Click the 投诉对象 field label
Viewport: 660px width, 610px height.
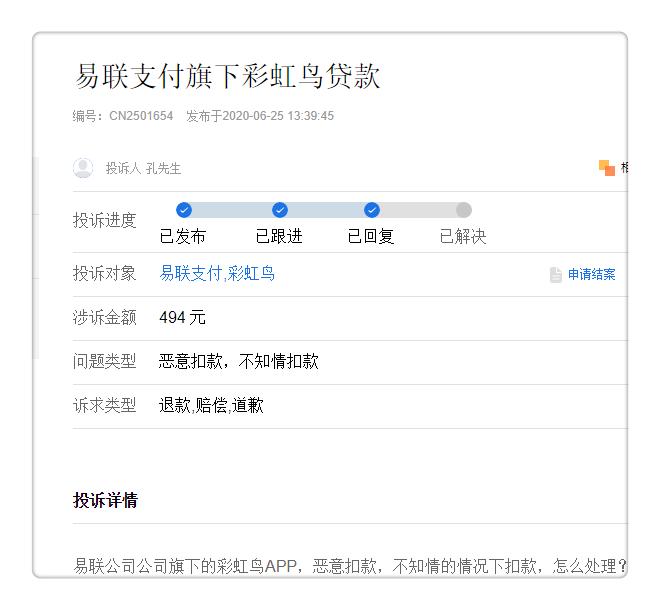104,274
